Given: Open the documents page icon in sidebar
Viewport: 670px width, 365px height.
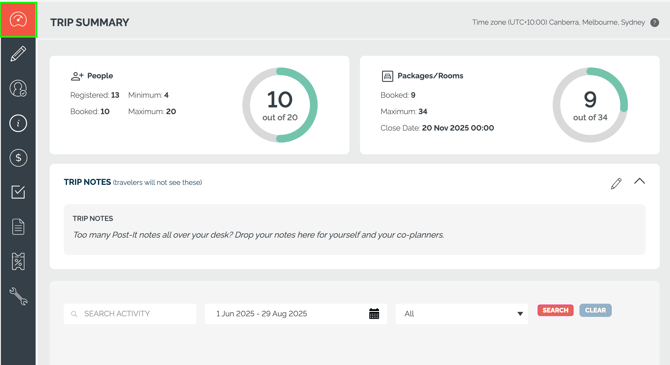Looking at the screenshot, I should point(18,227).
